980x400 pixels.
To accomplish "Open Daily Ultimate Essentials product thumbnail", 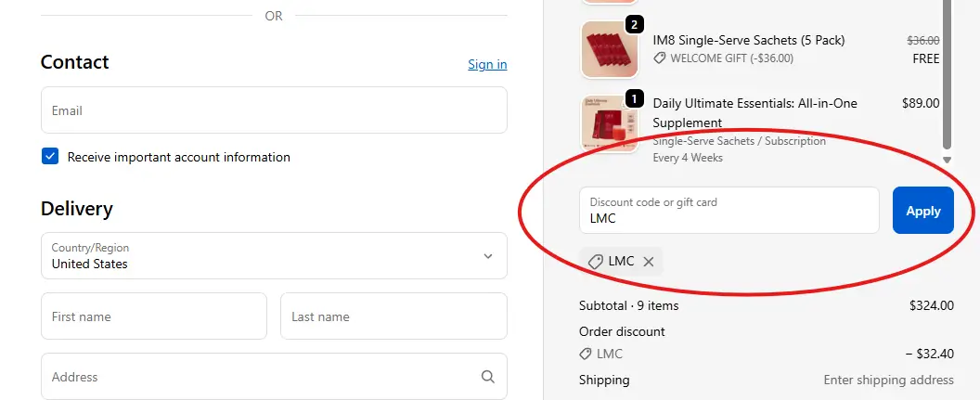I will tap(610, 123).
